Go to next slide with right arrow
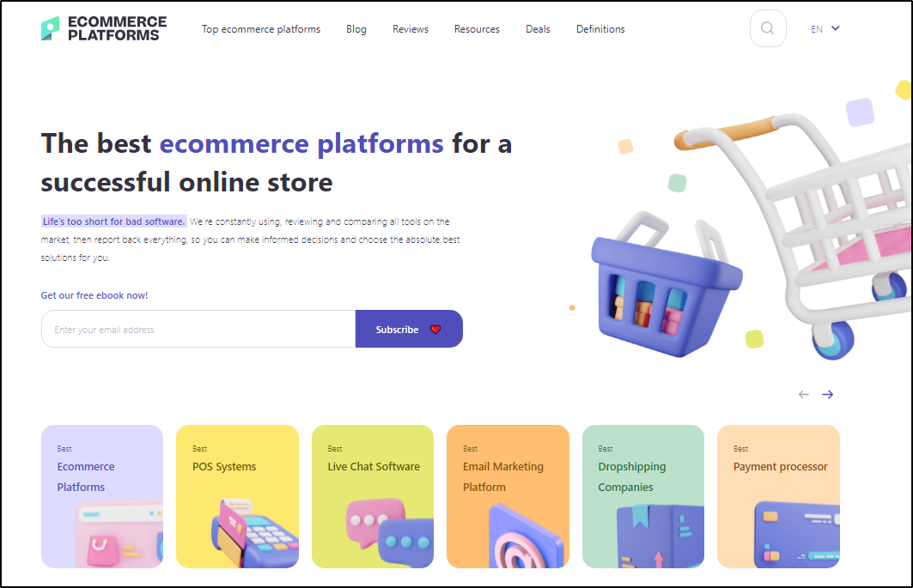 [827, 395]
